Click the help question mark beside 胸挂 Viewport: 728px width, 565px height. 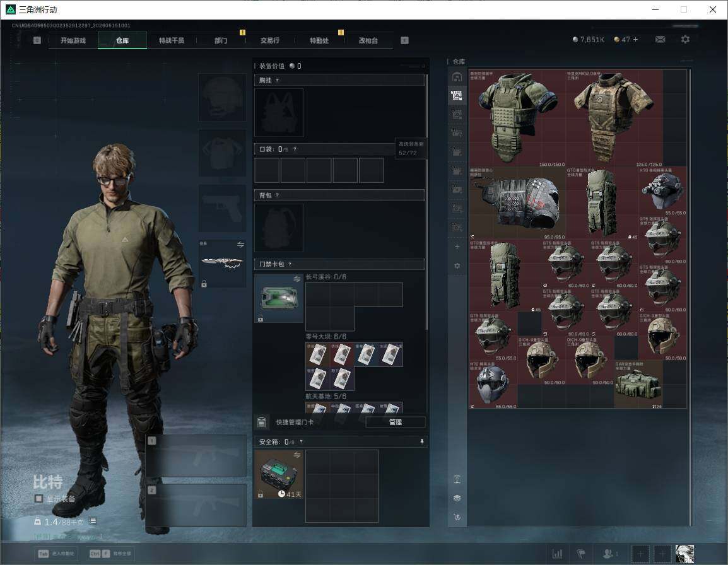277,80
